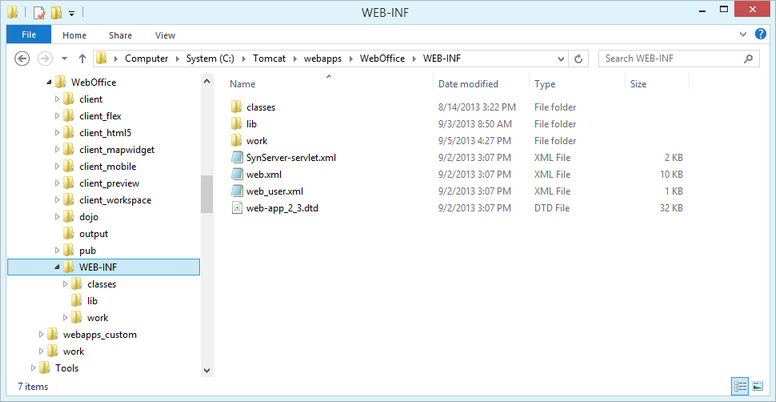Click the 7 items status bar text
776x402 pixels.
click(33, 386)
